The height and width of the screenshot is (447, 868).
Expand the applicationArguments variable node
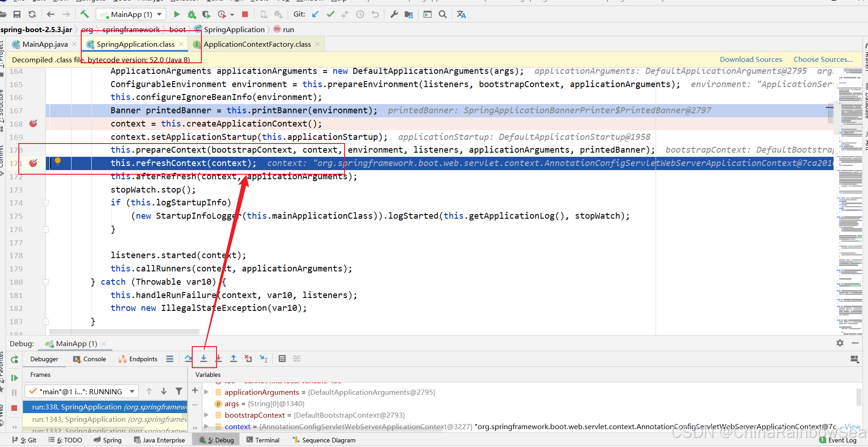(x=206, y=392)
